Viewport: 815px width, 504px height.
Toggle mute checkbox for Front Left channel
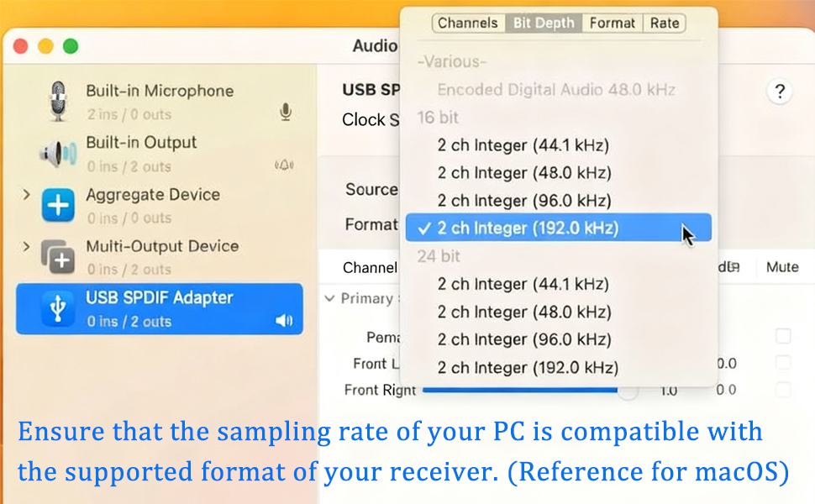pyautogui.click(x=783, y=362)
